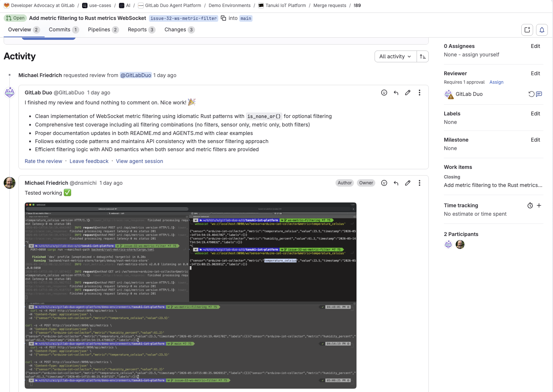The image size is (553, 392).
Task: Click Rate the review link
Action: click(x=44, y=161)
